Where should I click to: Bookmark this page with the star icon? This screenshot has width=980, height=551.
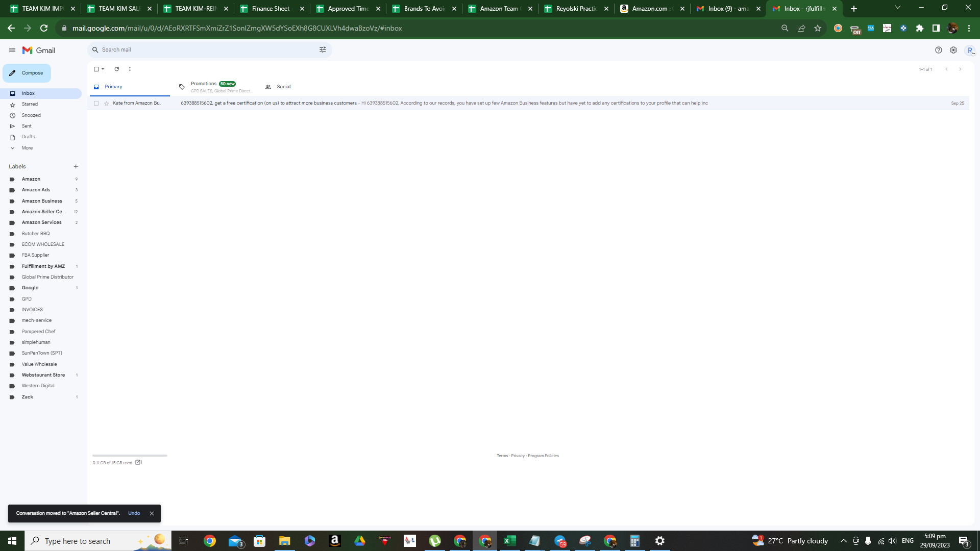point(818,28)
